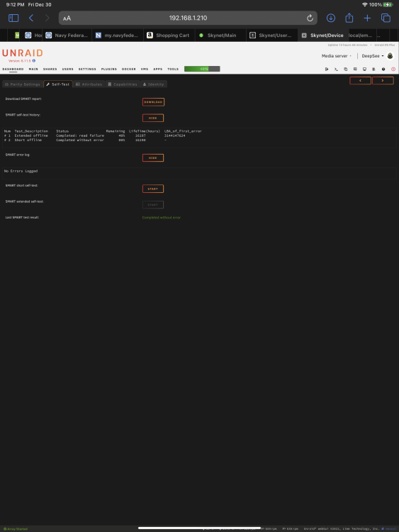Show all tabs overview icon
The width and height of the screenshot is (399, 532).
[x=386, y=18]
